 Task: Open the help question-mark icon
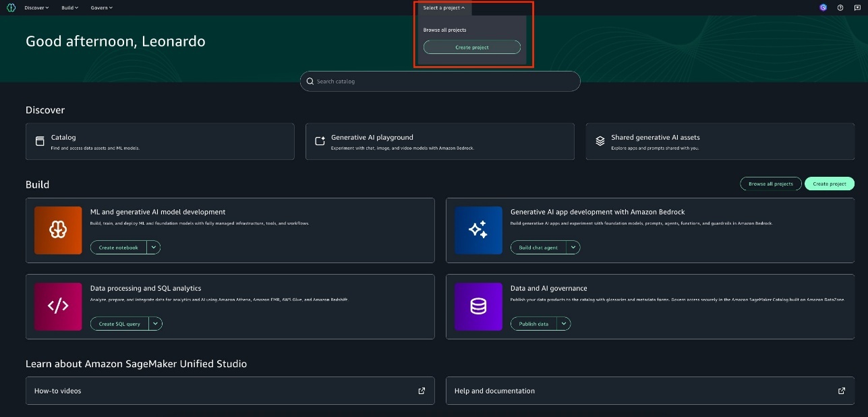[840, 7]
